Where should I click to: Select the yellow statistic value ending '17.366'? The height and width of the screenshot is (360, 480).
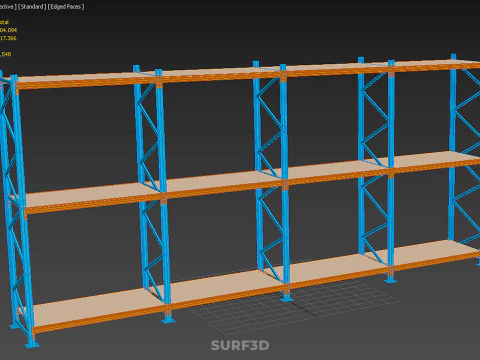[8, 38]
